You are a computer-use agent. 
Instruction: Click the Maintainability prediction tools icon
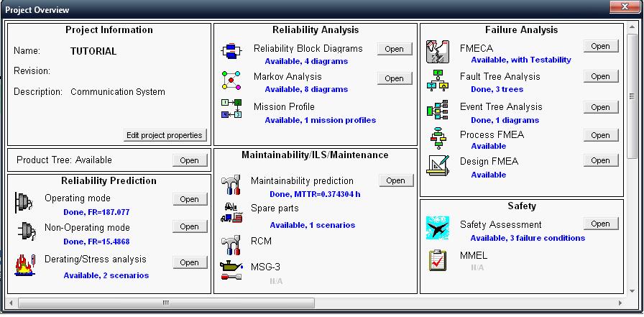(x=231, y=185)
